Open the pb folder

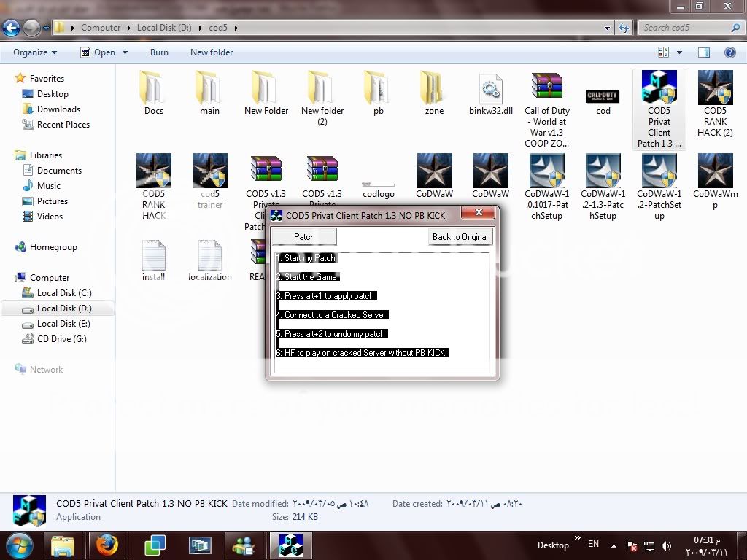point(379,93)
